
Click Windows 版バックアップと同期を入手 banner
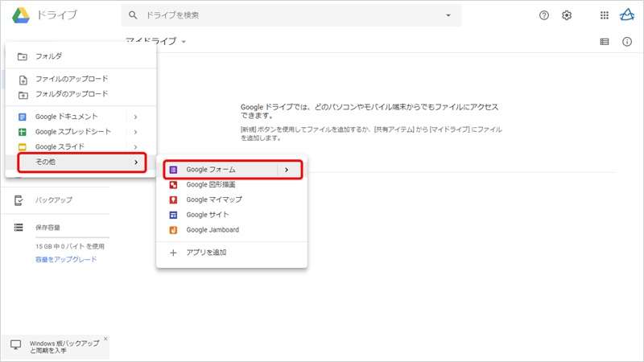56,348
